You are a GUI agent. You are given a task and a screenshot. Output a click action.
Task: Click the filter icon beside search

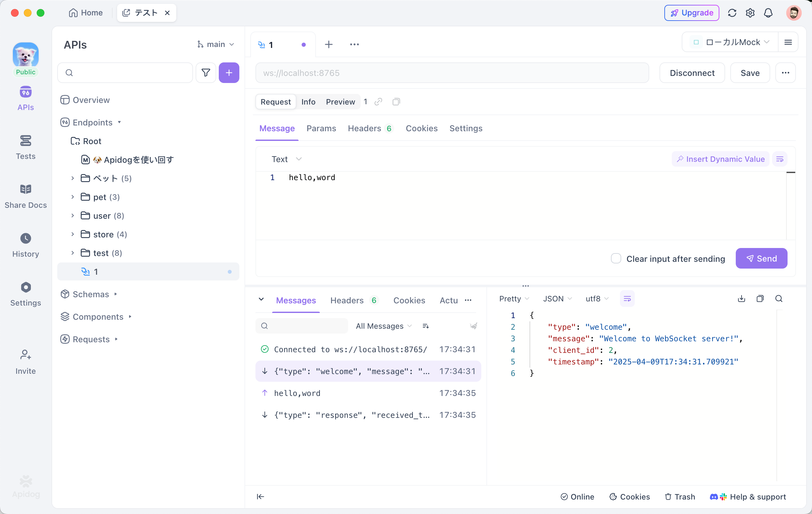(206, 72)
